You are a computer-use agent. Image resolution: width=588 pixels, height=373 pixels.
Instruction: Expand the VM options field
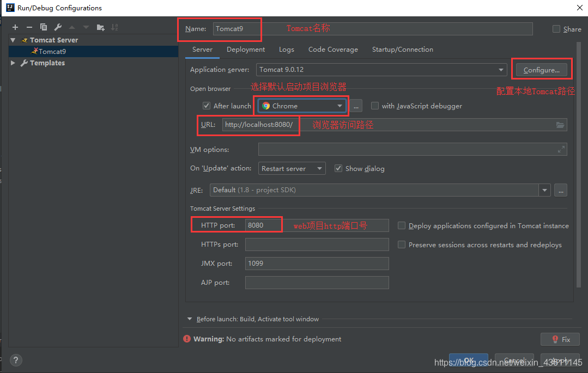561,149
